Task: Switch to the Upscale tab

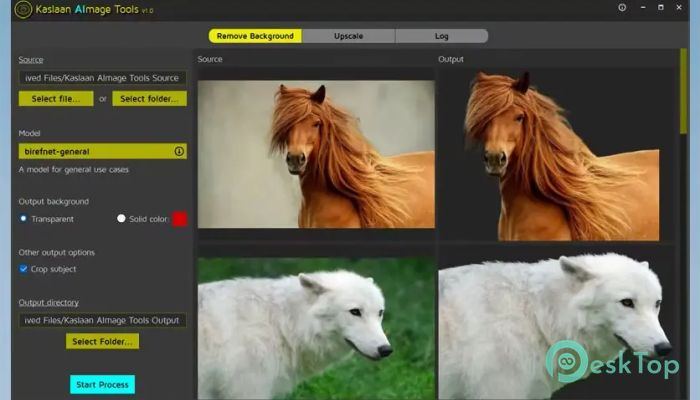Action: pos(349,36)
